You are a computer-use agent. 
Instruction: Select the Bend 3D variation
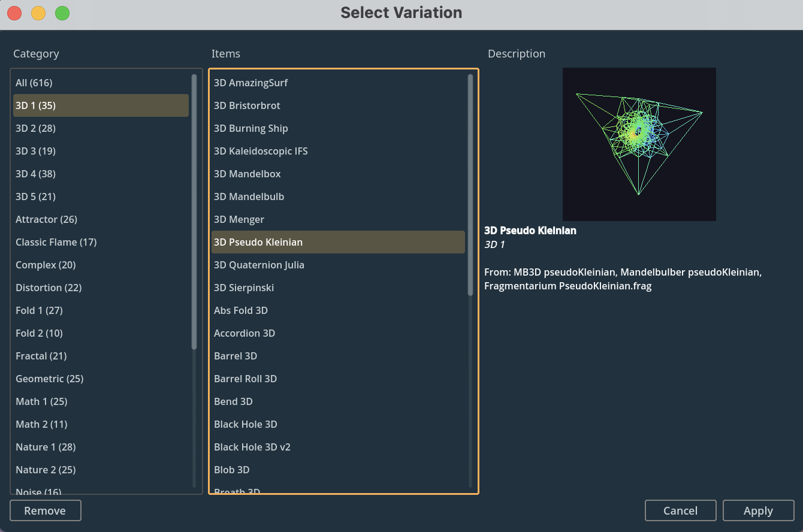(338, 401)
